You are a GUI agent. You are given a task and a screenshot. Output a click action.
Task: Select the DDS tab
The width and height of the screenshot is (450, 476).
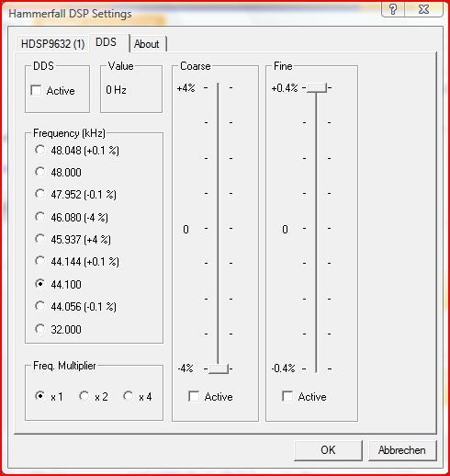106,42
